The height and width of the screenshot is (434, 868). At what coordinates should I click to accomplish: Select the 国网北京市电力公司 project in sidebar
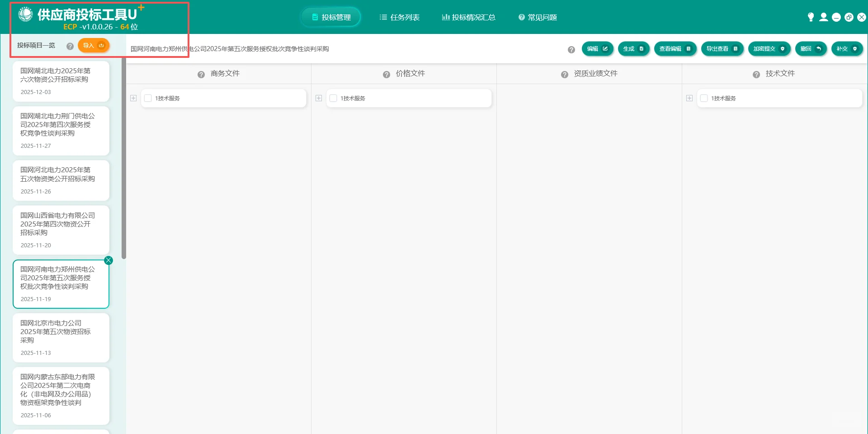point(61,337)
